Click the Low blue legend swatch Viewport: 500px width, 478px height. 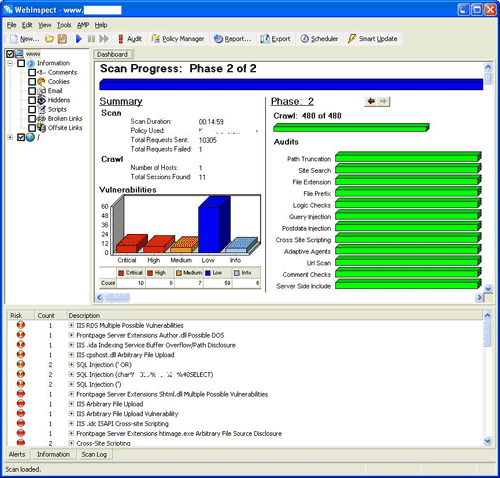(208, 273)
